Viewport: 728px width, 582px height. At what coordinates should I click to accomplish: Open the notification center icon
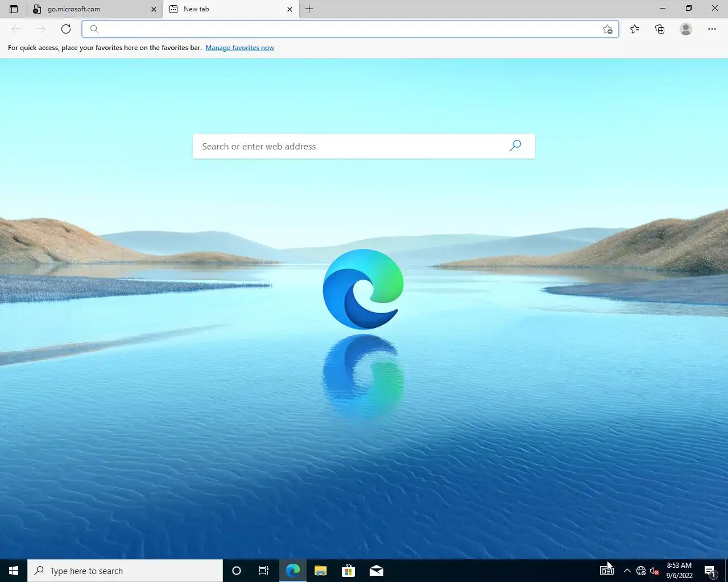coord(710,571)
